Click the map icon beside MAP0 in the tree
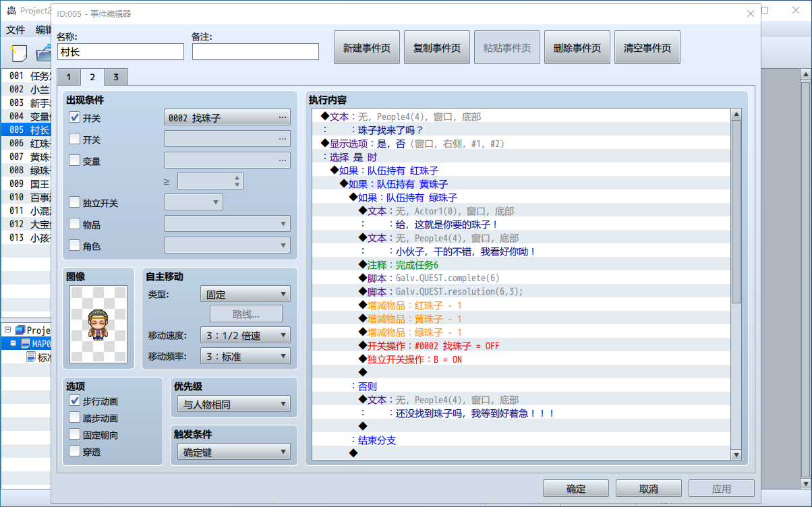This screenshot has width=812, height=507. pos(26,344)
